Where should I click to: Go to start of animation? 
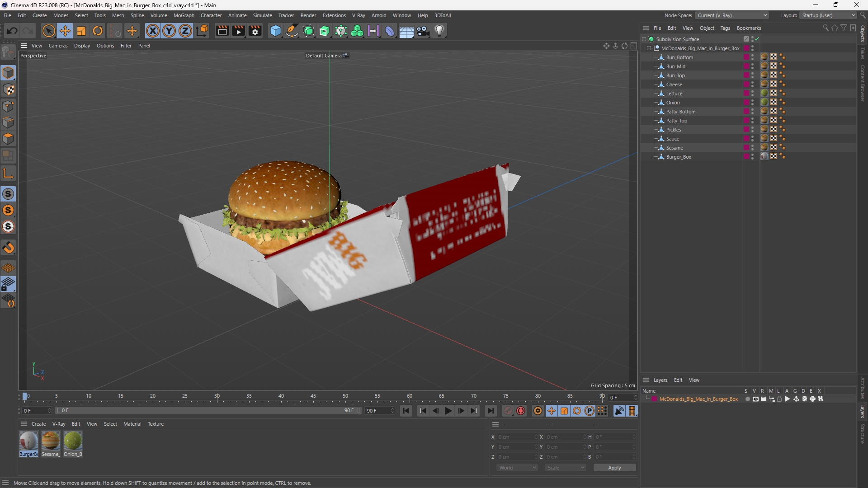[406, 411]
